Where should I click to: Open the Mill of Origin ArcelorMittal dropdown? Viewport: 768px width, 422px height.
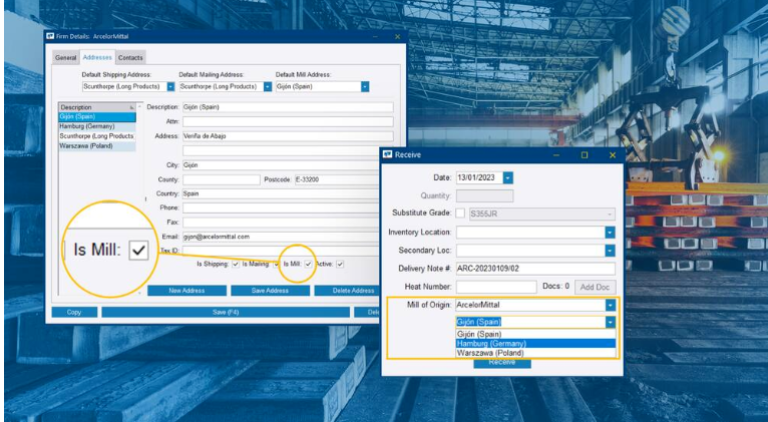610,305
